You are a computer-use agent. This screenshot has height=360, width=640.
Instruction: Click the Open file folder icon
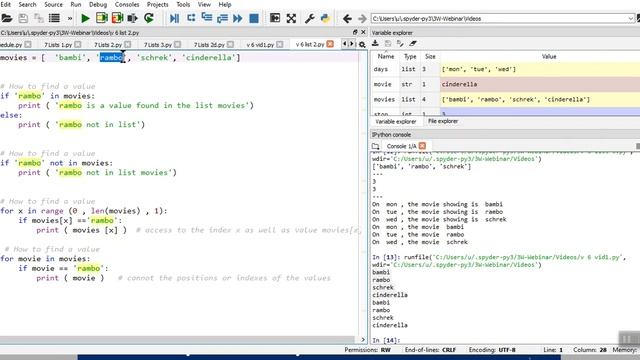7,18
